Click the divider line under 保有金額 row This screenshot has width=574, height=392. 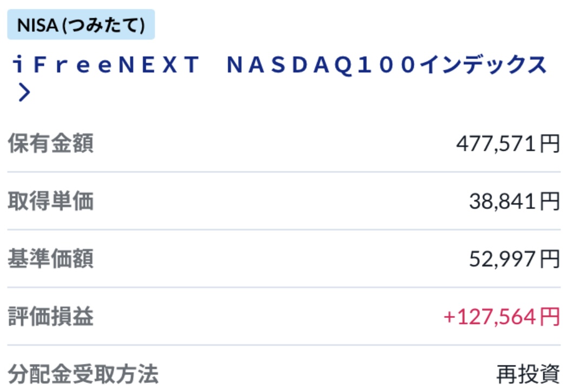pyautogui.click(x=283, y=171)
